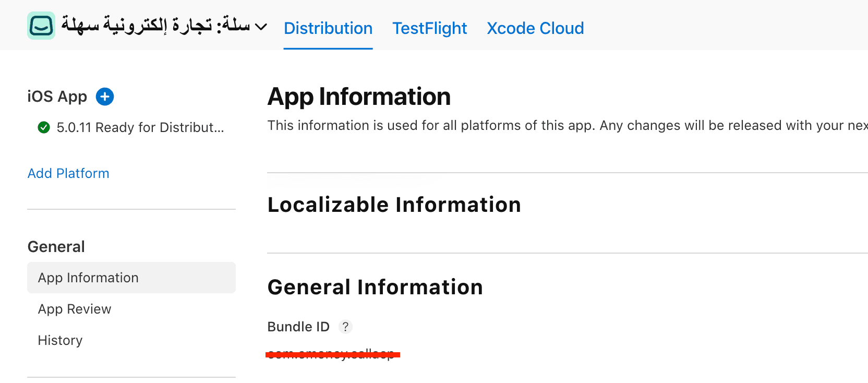
Task: Click the iOS App section heading
Action: [57, 97]
